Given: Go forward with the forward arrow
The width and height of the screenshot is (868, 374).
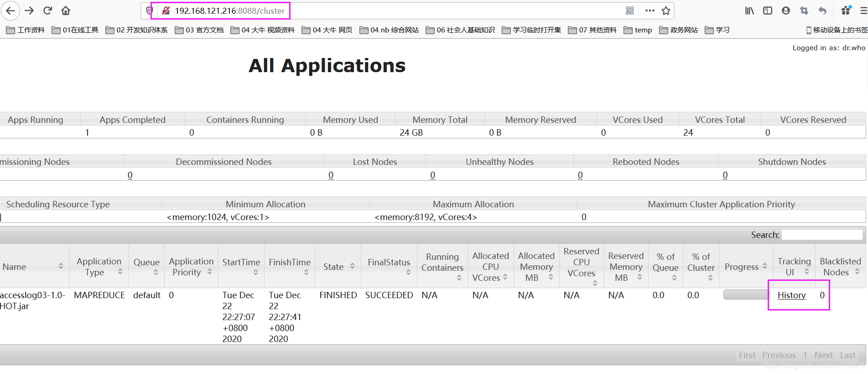Looking at the screenshot, I should [29, 11].
